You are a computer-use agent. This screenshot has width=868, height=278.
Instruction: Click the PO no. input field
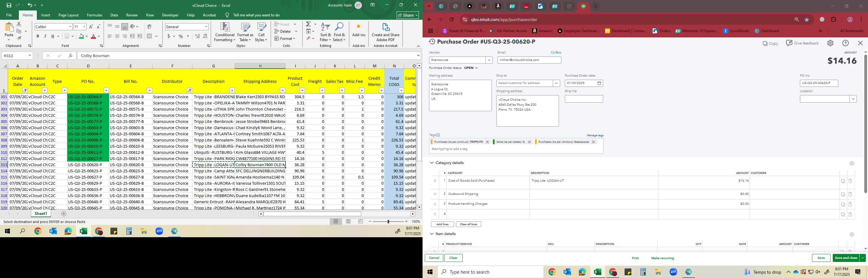(x=819, y=83)
